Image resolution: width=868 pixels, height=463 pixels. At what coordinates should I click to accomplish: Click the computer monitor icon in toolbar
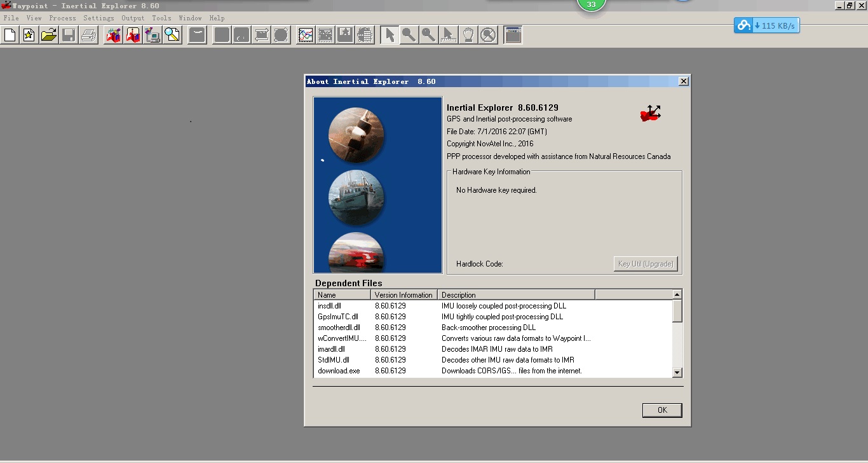coord(153,35)
